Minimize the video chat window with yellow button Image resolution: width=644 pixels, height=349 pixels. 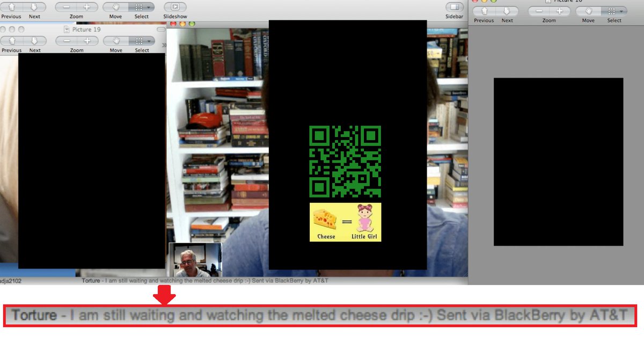point(182,24)
